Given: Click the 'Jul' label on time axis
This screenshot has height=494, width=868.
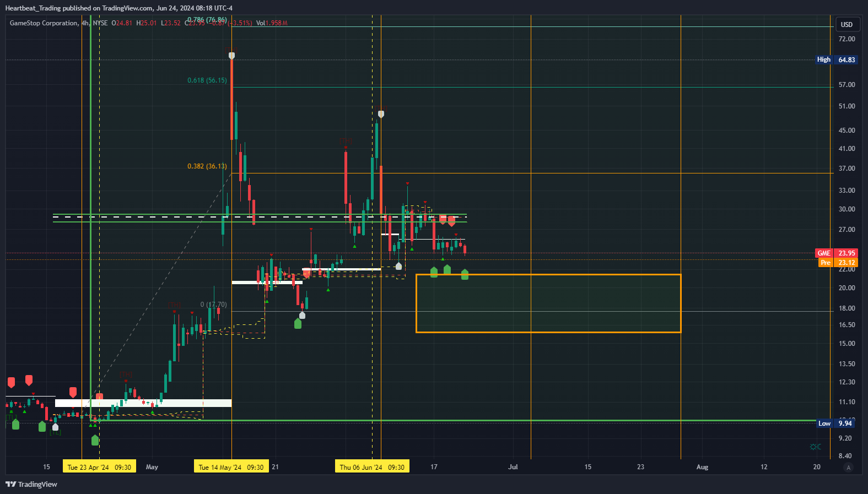Looking at the screenshot, I should pos(513,467).
